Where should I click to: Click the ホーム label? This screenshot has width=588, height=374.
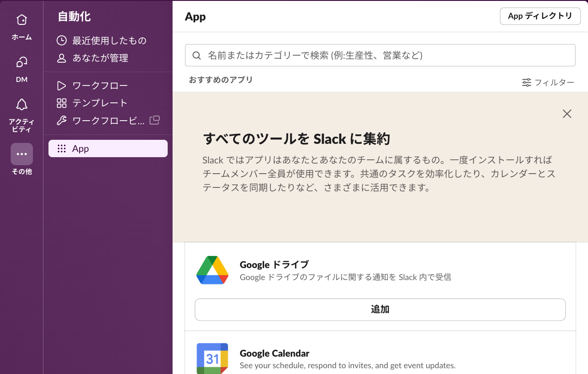22,37
